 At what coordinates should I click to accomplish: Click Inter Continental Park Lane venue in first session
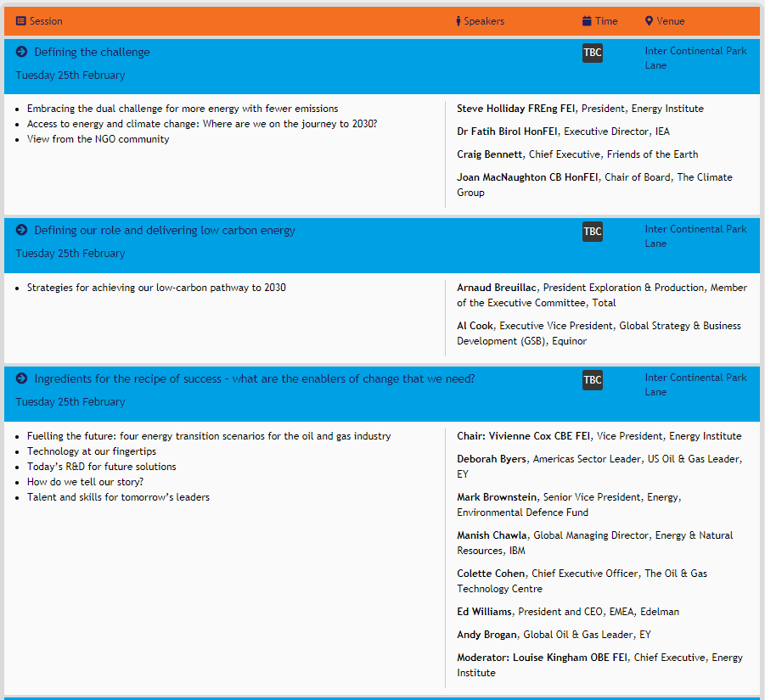point(695,58)
